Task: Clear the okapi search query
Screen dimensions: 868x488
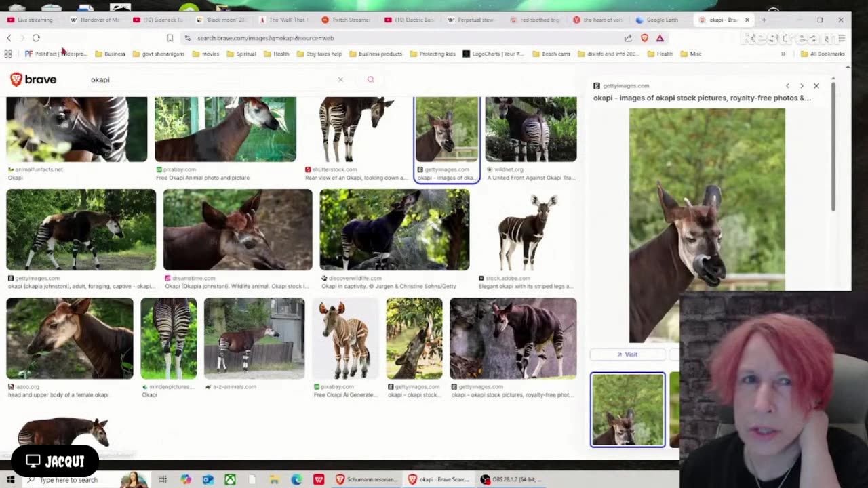Action: click(x=340, y=79)
